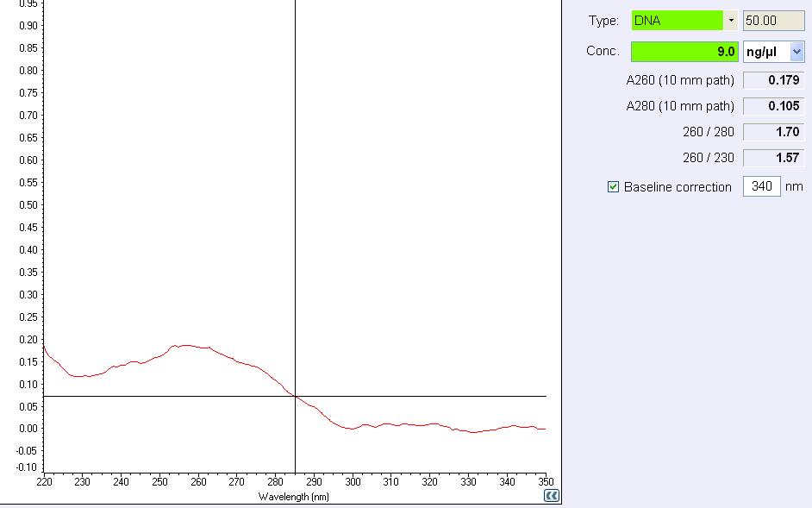
Task: Click the A260 absorbance value 0.179
Action: 773,80
